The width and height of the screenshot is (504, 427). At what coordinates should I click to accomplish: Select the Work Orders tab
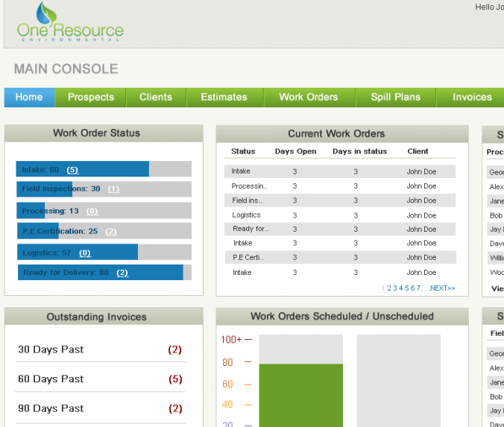308,97
